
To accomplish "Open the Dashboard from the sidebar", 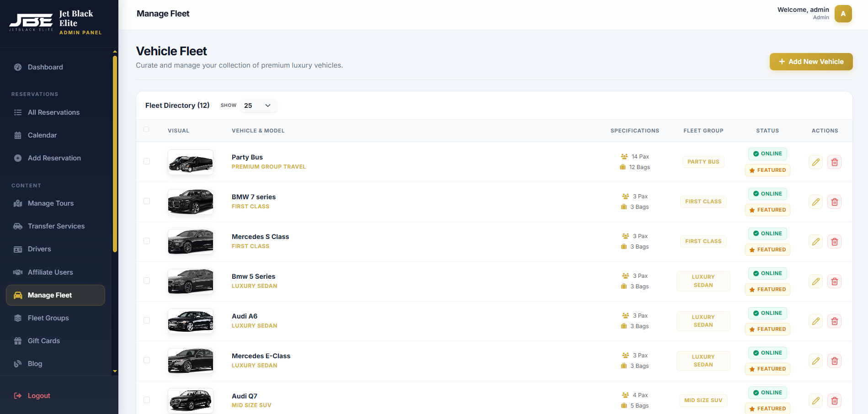I will (x=45, y=67).
